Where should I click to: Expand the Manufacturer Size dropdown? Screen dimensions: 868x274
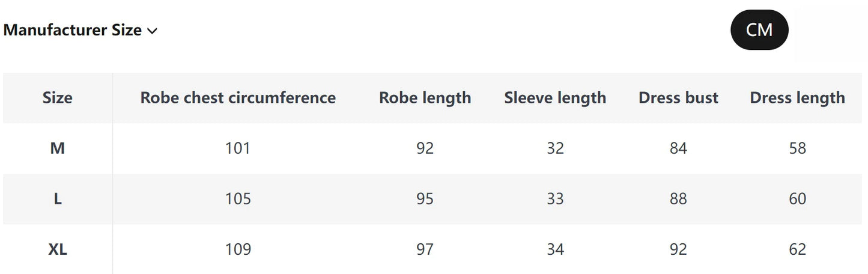pos(73,30)
